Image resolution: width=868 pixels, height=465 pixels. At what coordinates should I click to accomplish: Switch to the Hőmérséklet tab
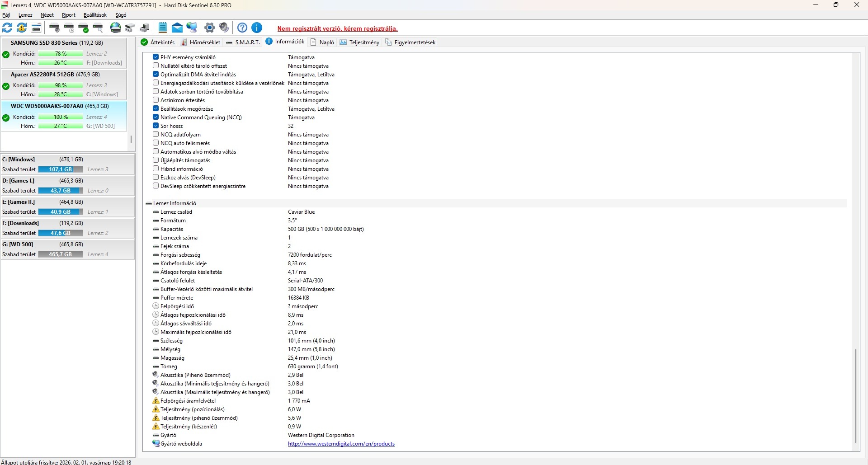[201, 42]
